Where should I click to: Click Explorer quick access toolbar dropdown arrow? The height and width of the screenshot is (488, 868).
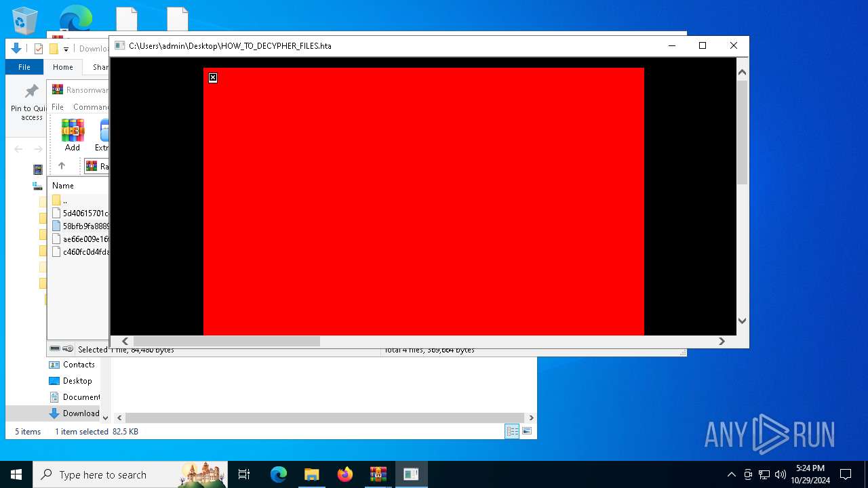pos(66,49)
